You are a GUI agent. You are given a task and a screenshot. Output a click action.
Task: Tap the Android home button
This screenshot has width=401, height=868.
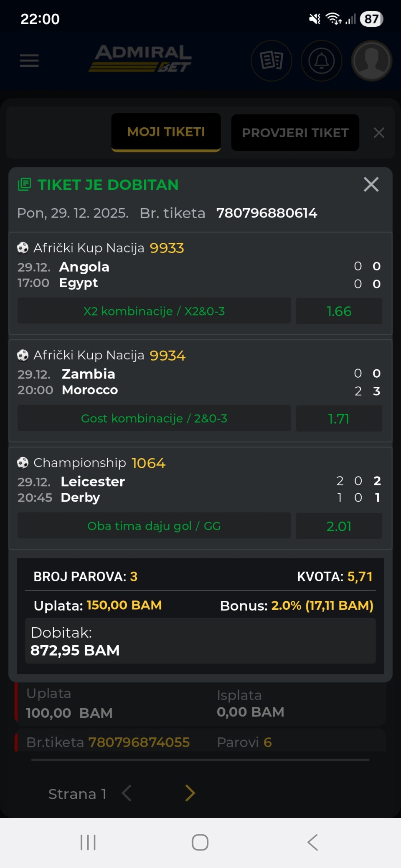200,842
